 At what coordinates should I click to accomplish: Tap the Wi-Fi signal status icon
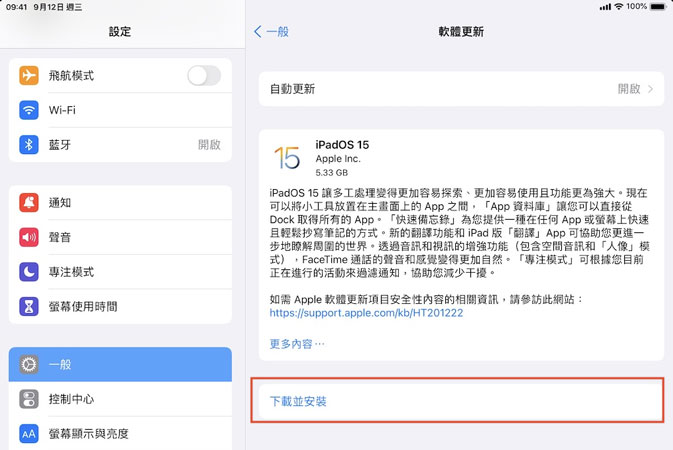(x=618, y=6)
